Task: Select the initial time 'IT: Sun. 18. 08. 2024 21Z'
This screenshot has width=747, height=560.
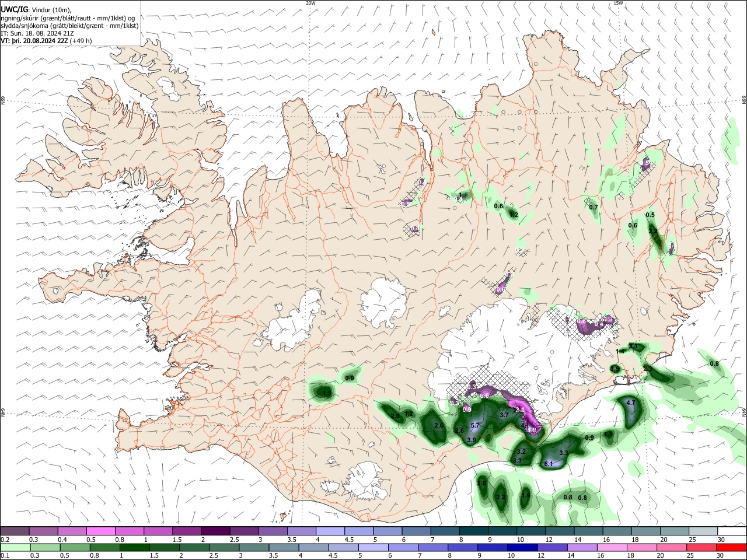Action: 37,33
